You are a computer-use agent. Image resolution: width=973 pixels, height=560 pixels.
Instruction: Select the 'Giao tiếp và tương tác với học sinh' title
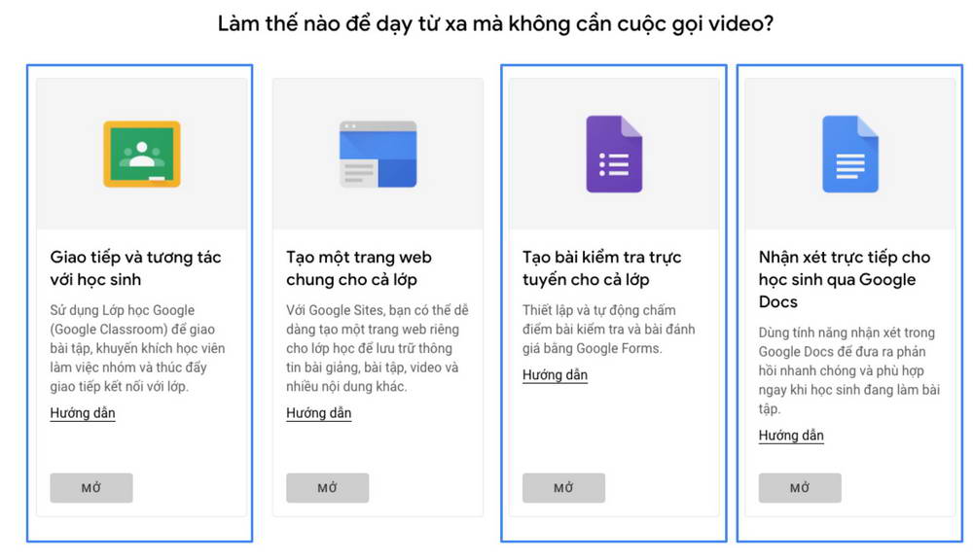tap(135, 268)
